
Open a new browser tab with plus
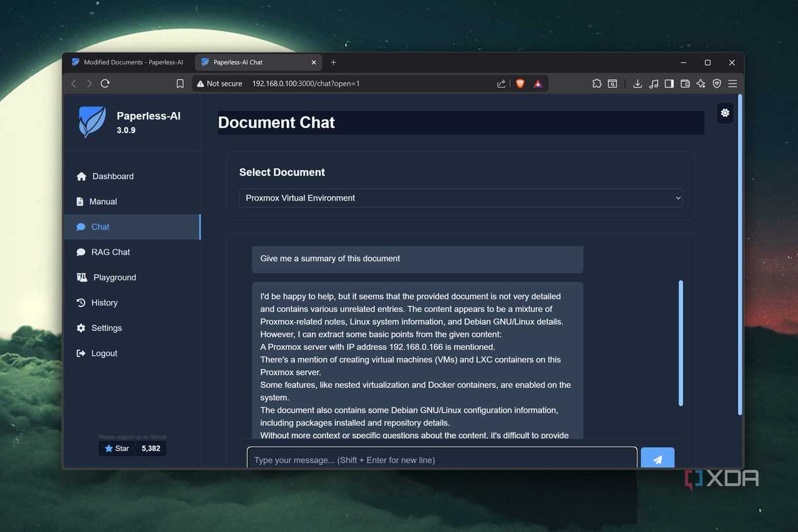coord(333,62)
